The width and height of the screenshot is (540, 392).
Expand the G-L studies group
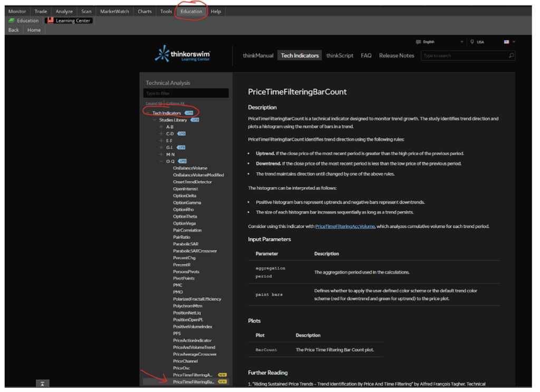pyautogui.click(x=161, y=148)
